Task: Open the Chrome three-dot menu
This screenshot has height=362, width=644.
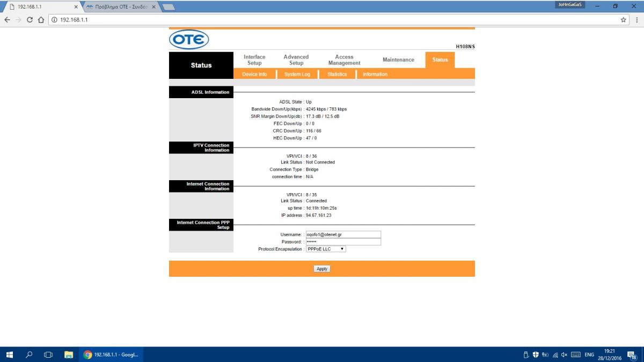Action: [636, 19]
